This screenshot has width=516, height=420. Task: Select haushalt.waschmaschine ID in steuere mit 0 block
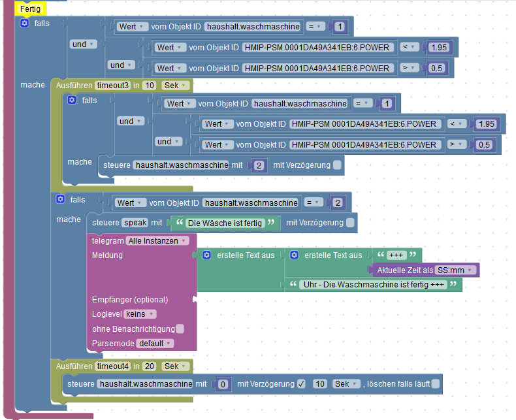coord(145,384)
